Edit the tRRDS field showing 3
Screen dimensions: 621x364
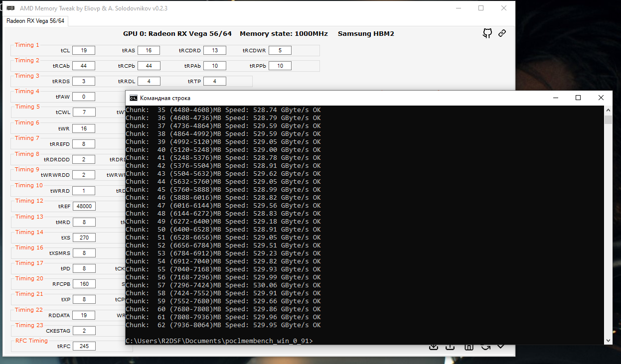(x=84, y=81)
